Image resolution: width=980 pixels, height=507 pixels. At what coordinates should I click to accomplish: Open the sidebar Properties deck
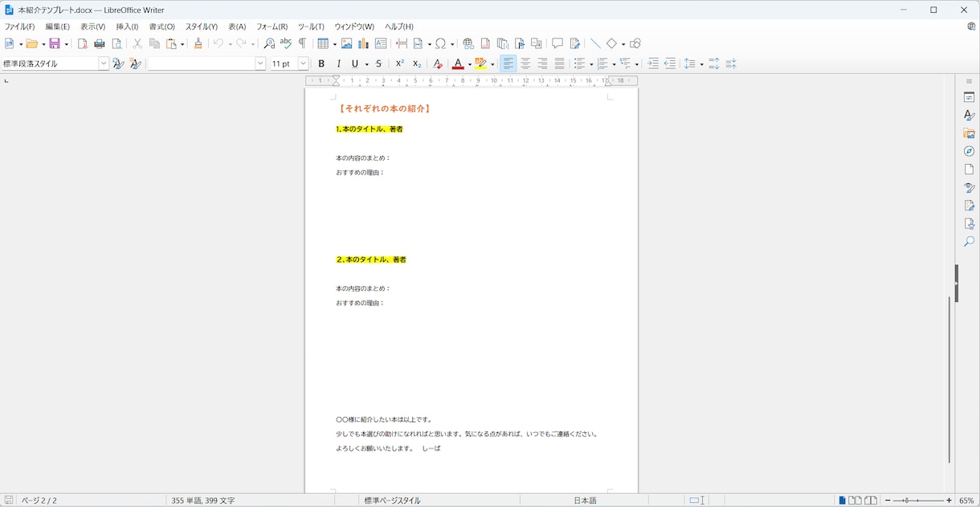point(970,97)
